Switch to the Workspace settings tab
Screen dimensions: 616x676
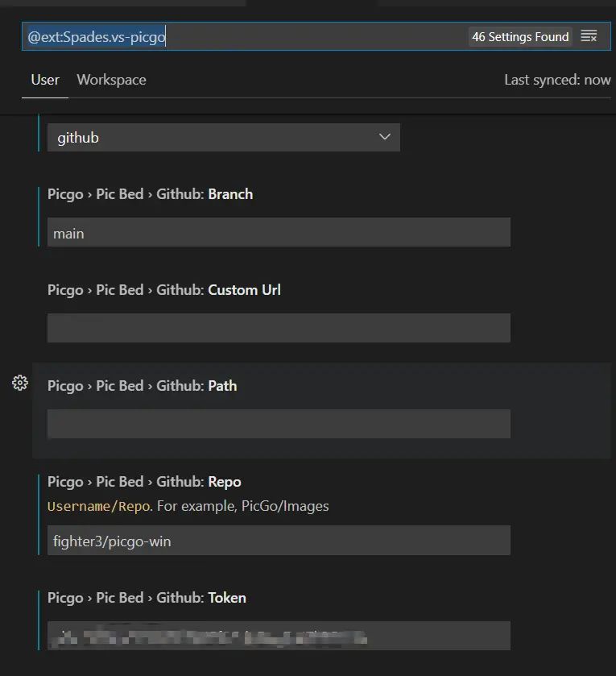pos(111,80)
